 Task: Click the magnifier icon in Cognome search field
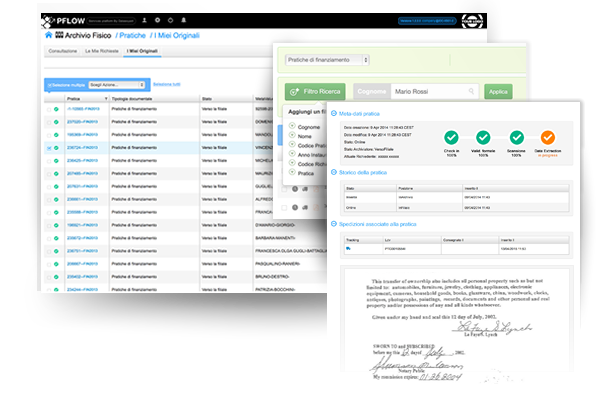point(471,90)
